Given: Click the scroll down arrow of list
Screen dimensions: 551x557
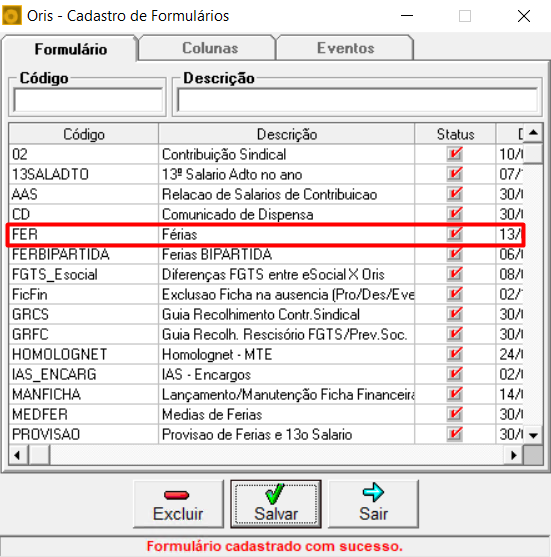Looking at the screenshot, I should [533, 435].
